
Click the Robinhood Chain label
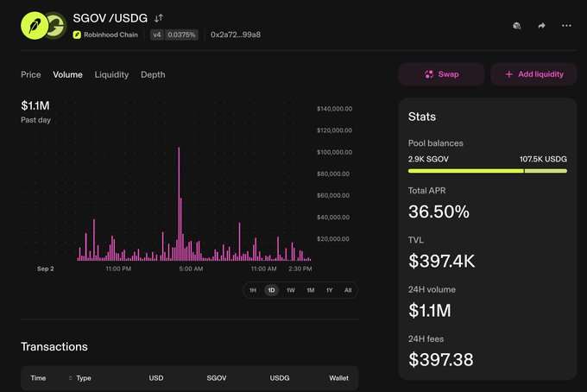pyautogui.click(x=110, y=35)
